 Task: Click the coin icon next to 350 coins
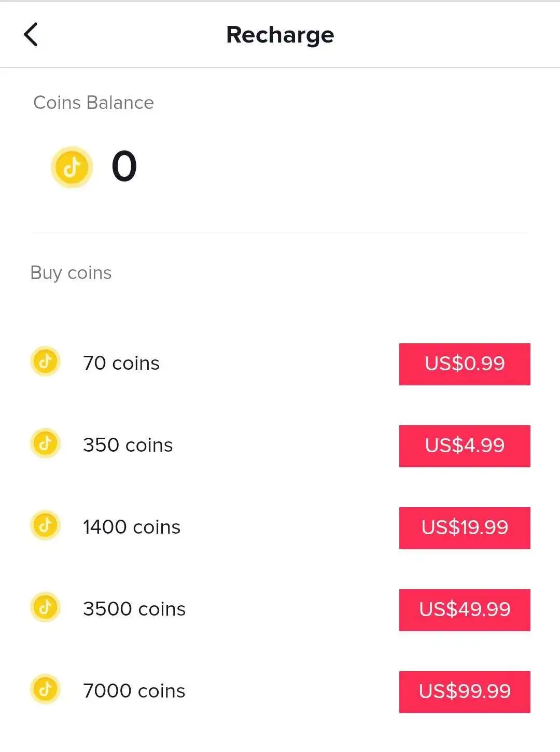pos(46,443)
